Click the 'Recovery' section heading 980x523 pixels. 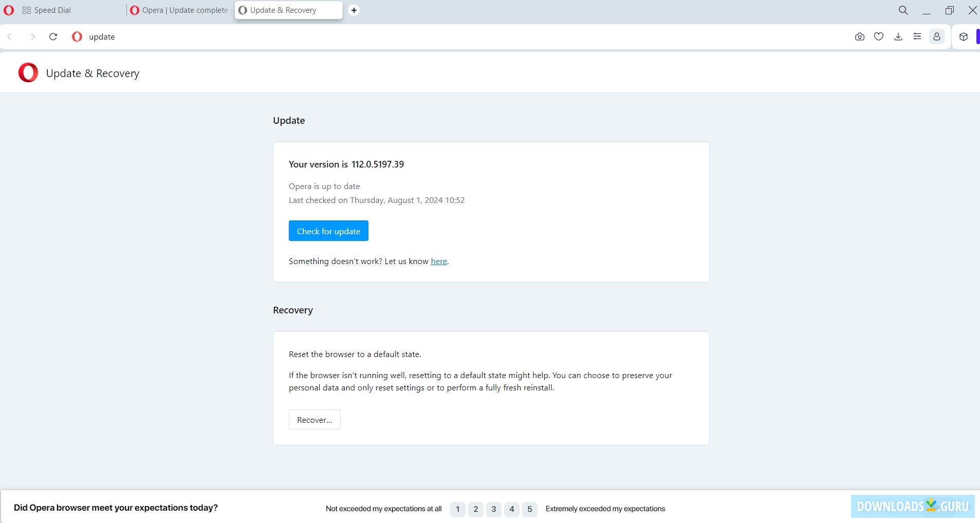point(293,310)
